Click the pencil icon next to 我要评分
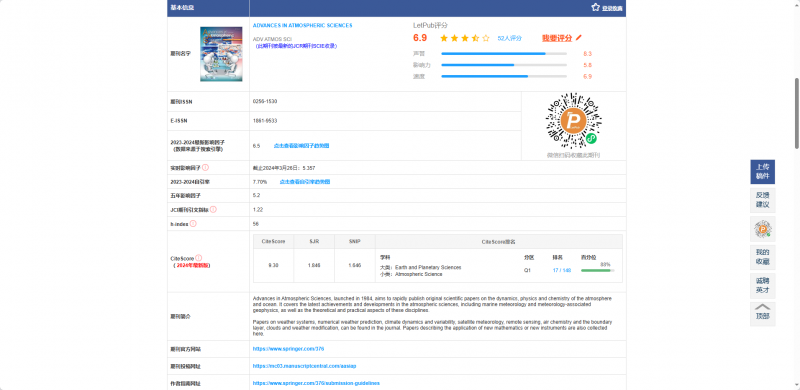The image size is (800, 390). (579, 38)
